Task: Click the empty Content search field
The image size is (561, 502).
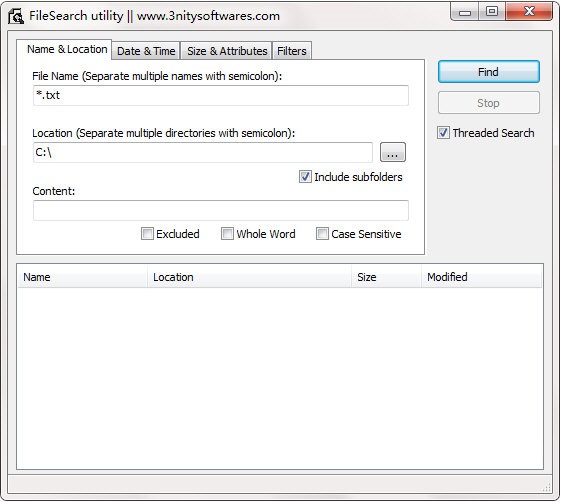Action: click(x=221, y=210)
